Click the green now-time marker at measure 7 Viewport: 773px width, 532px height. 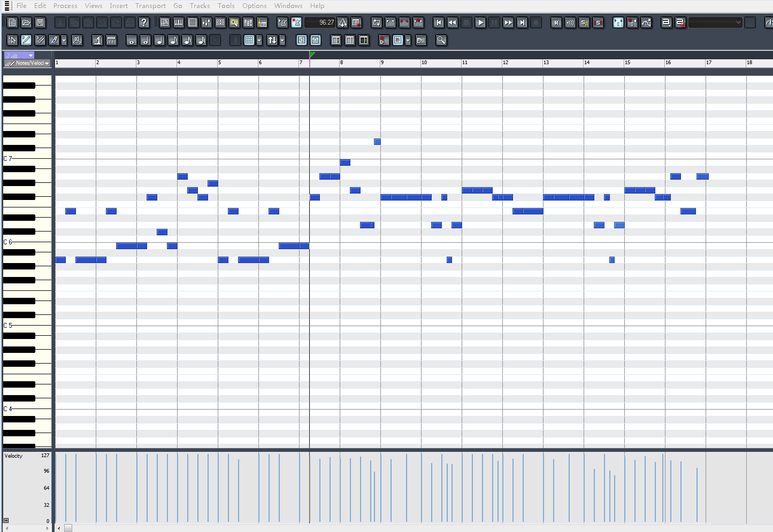[312, 55]
